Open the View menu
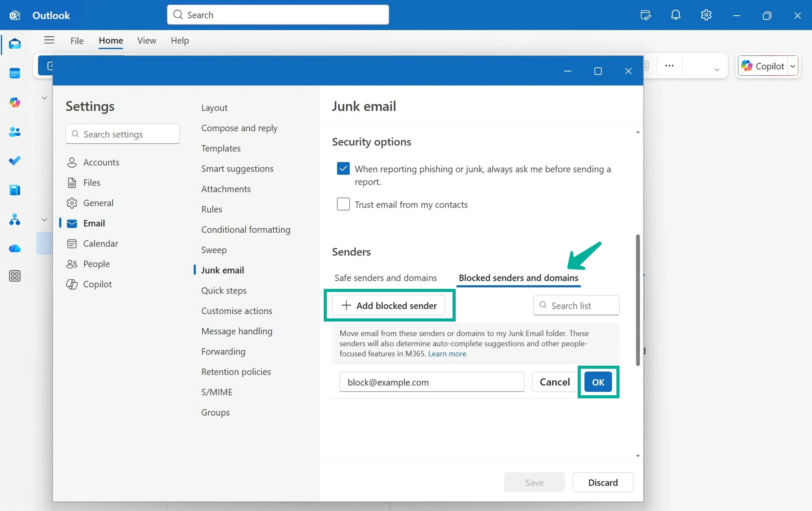 point(146,40)
